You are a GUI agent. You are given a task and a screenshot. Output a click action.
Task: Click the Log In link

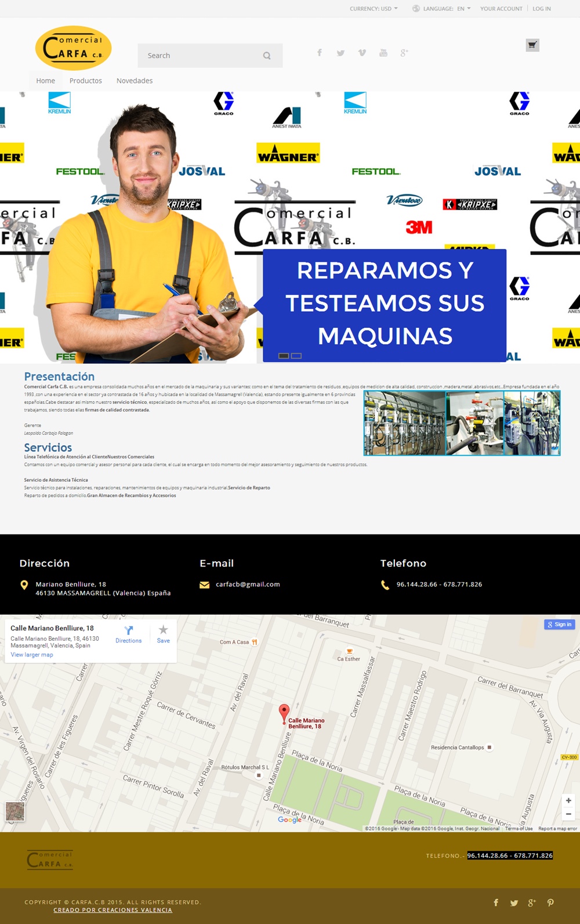pos(542,9)
